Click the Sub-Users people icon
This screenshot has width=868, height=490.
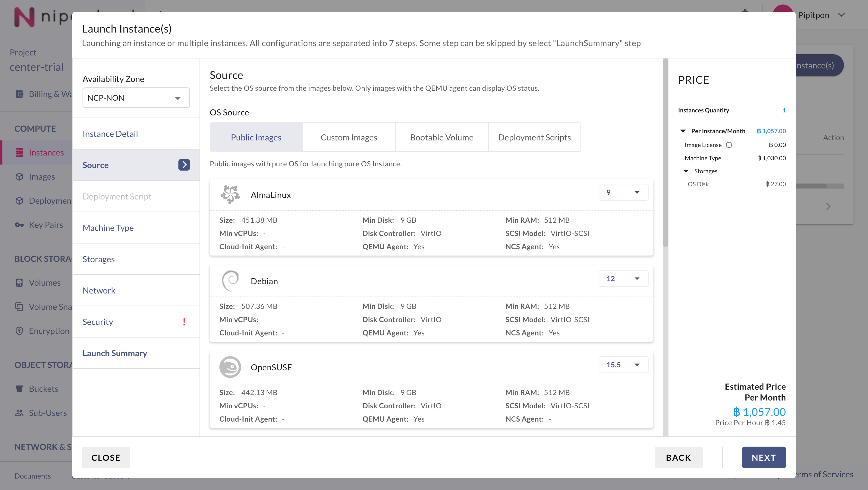point(19,413)
